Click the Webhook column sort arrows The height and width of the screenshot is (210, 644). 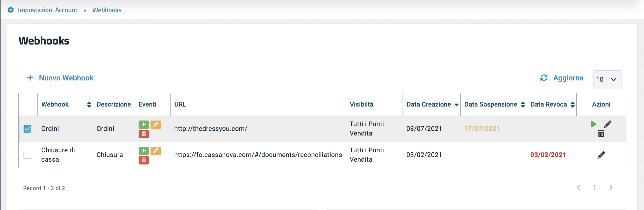(89, 104)
